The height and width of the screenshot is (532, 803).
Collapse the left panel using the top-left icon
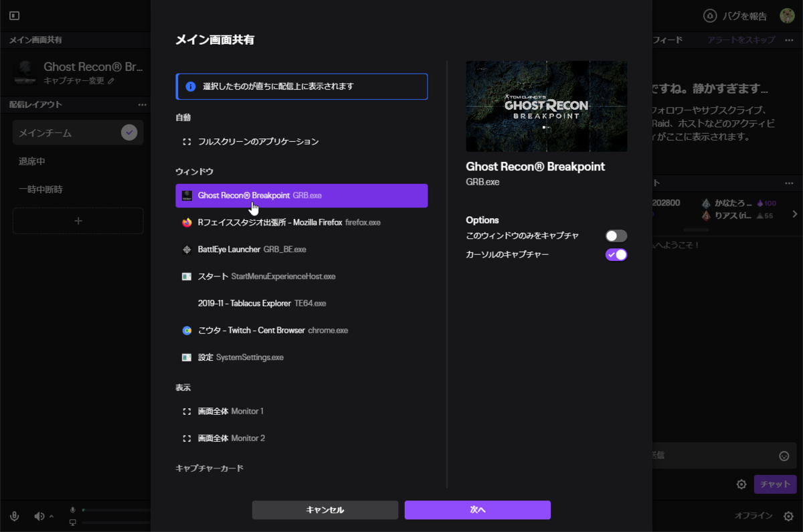pos(14,15)
